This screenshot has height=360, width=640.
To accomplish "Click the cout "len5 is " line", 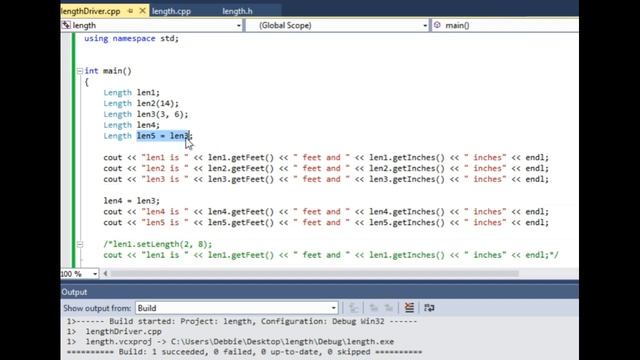I will (x=326, y=222).
